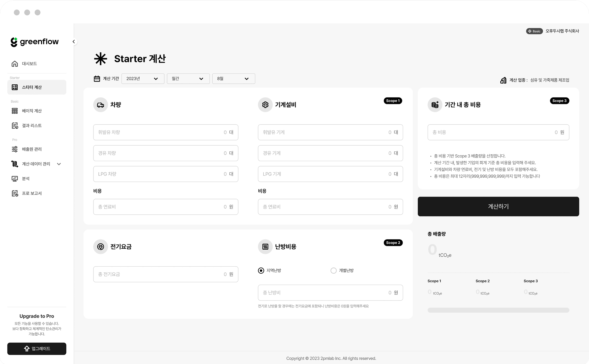Open the 월간 period dropdown
589x364 pixels.
point(188,78)
